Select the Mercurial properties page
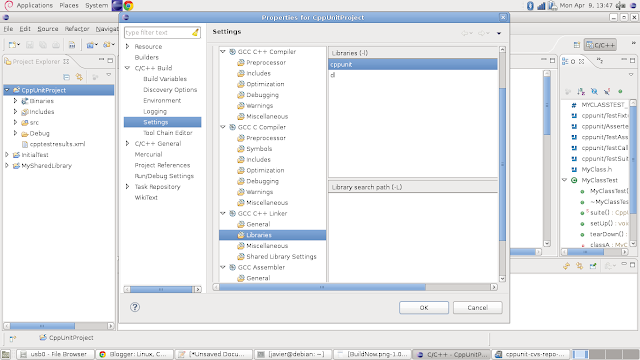The height and width of the screenshot is (360, 640). click(x=148, y=154)
